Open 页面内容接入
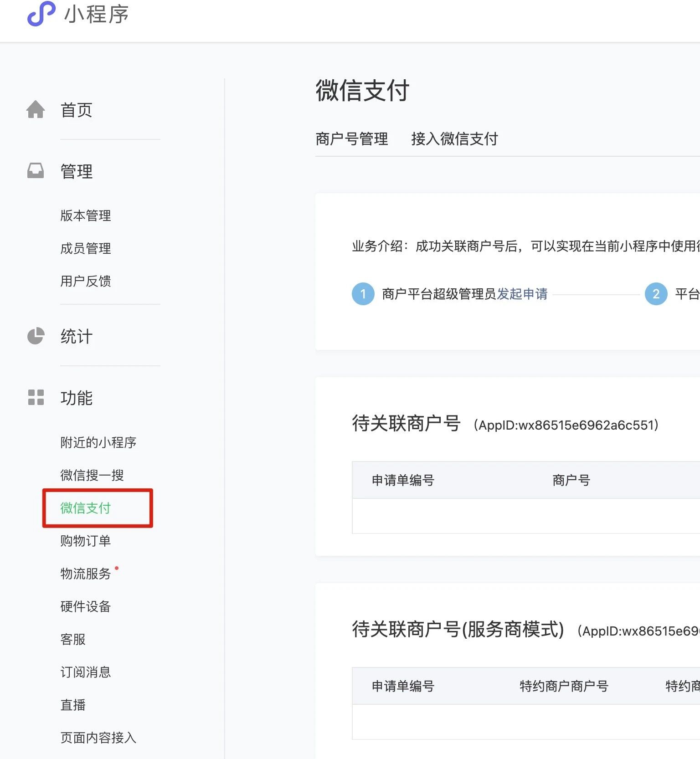Image resolution: width=700 pixels, height=759 pixels. click(98, 738)
